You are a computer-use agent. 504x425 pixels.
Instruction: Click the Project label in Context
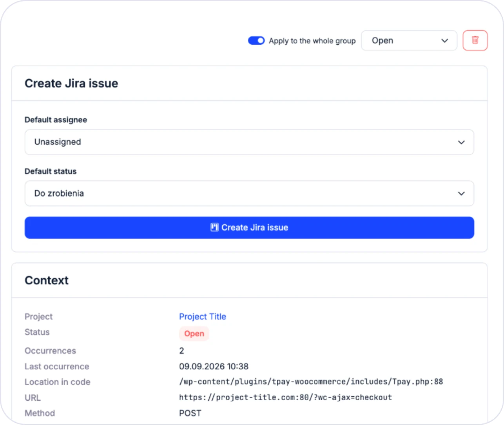(x=38, y=316)
